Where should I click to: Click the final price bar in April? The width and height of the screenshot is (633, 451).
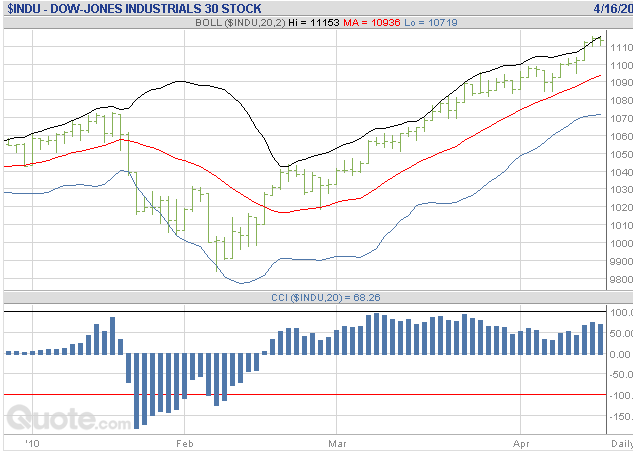click(601, 40)
